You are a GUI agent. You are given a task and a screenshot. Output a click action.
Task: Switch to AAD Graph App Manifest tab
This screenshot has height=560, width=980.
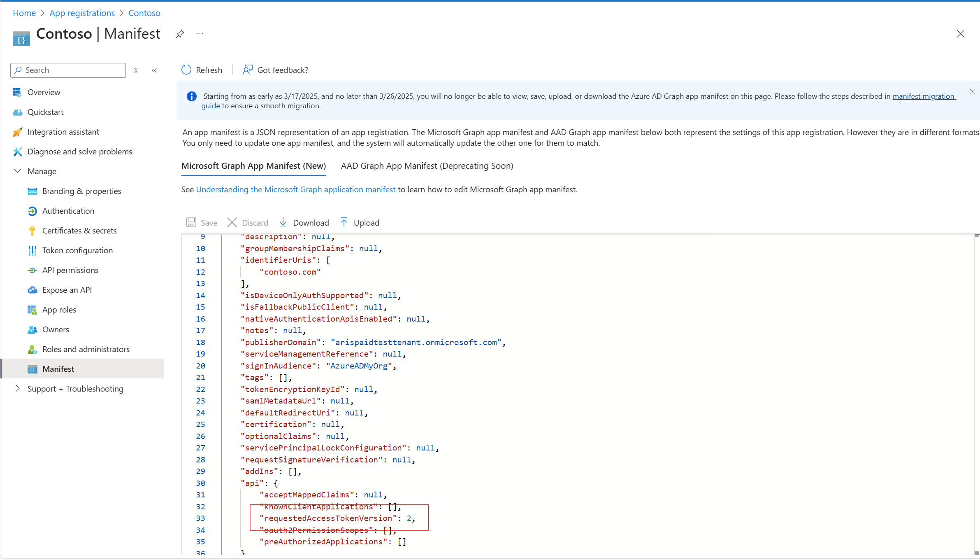pos(427,166)
